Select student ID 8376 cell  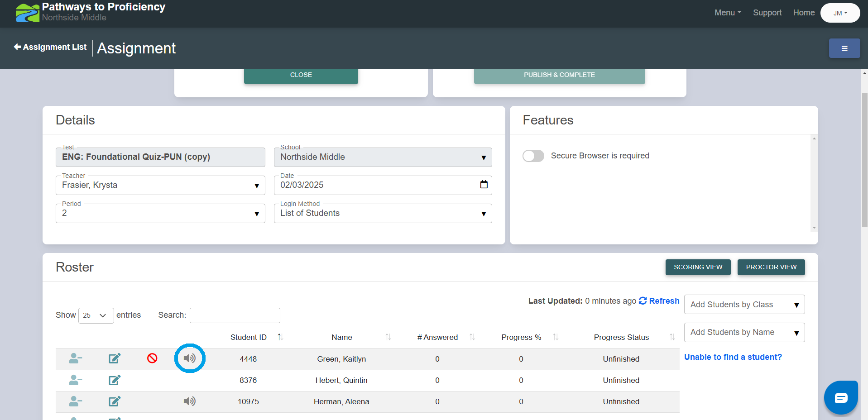click(248, 380)
